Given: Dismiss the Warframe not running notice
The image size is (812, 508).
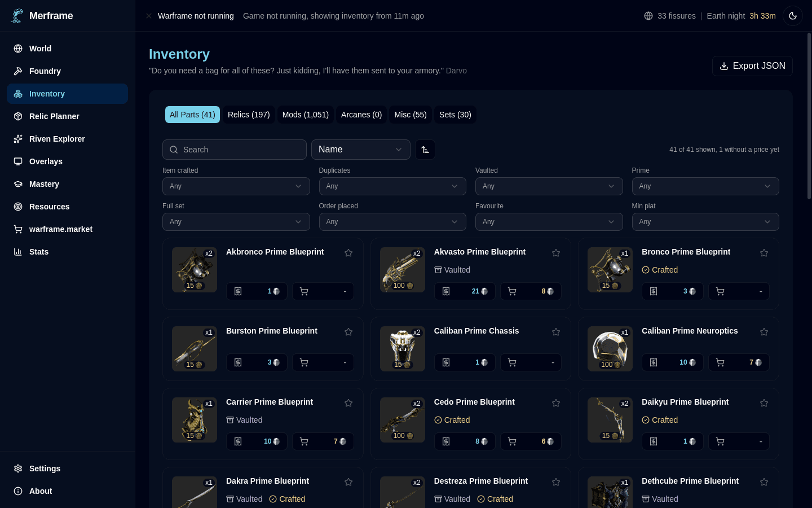Looking at the screenshot, I should (x=149, y=16).
